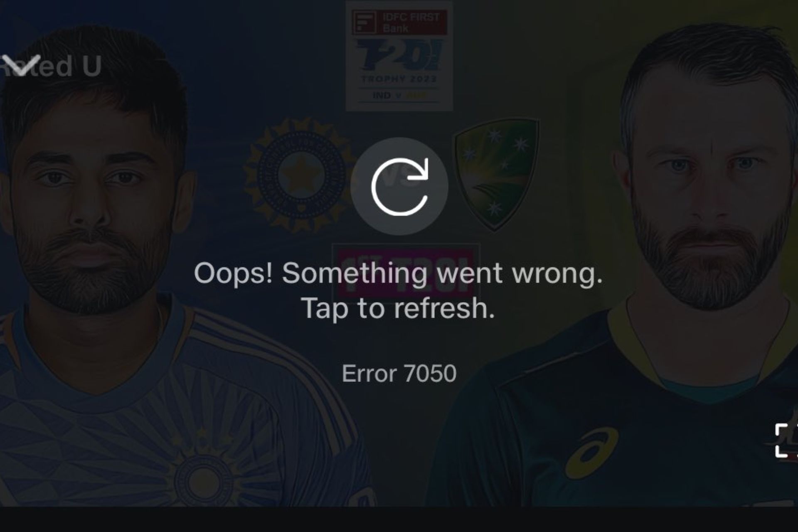Click the BCCI India team crest

pos(300,175)
